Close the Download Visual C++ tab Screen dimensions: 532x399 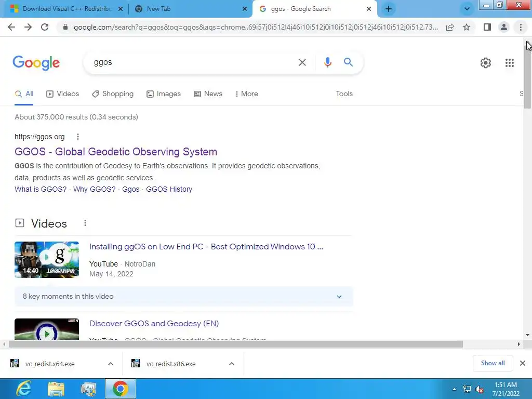pyautogui.click(x=121, y=9)
